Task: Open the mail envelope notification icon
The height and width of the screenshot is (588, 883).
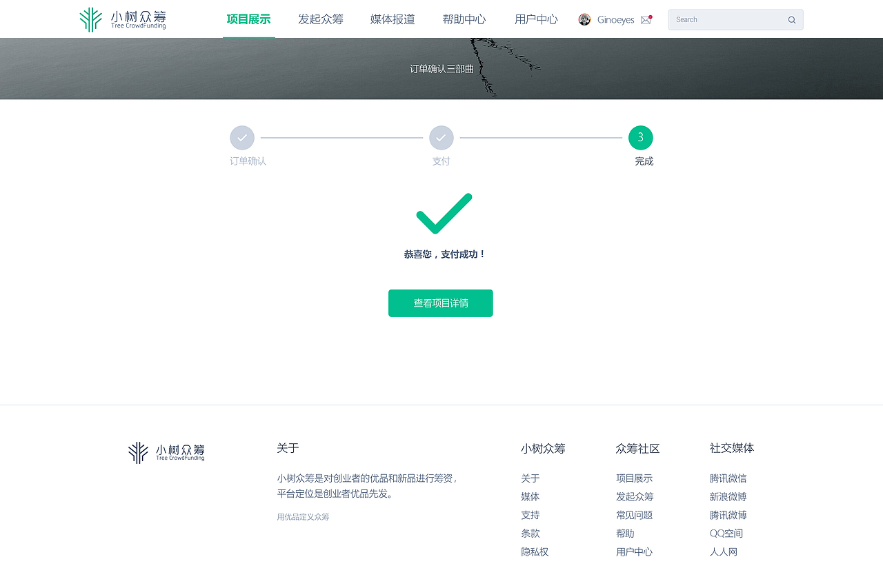Action: pos(646,20)
